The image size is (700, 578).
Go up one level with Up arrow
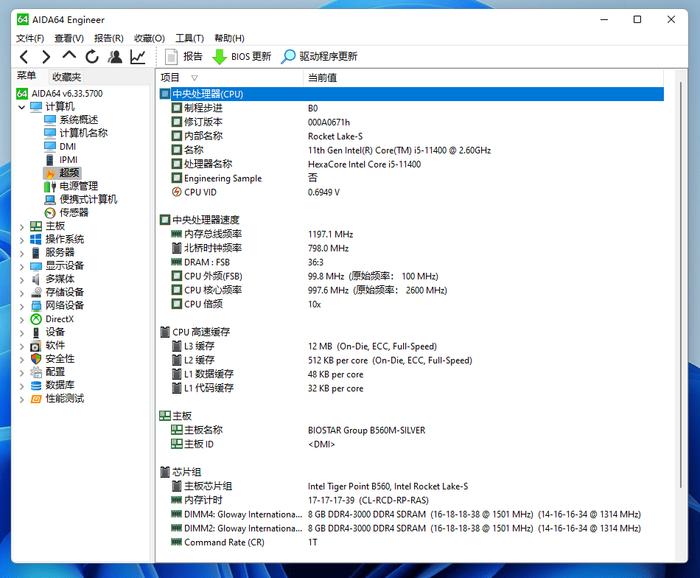(x=69, y=55)
